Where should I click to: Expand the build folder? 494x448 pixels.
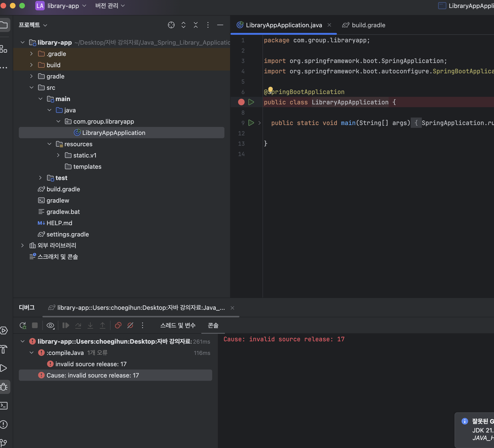(31, 65)
